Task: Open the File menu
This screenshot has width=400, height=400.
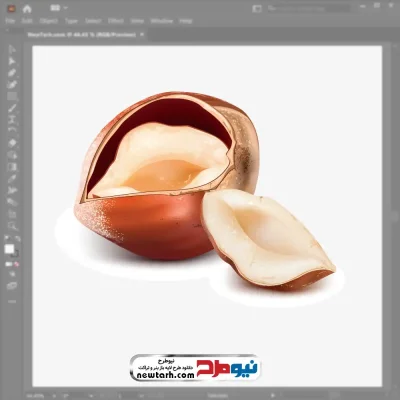Action: 10,21
